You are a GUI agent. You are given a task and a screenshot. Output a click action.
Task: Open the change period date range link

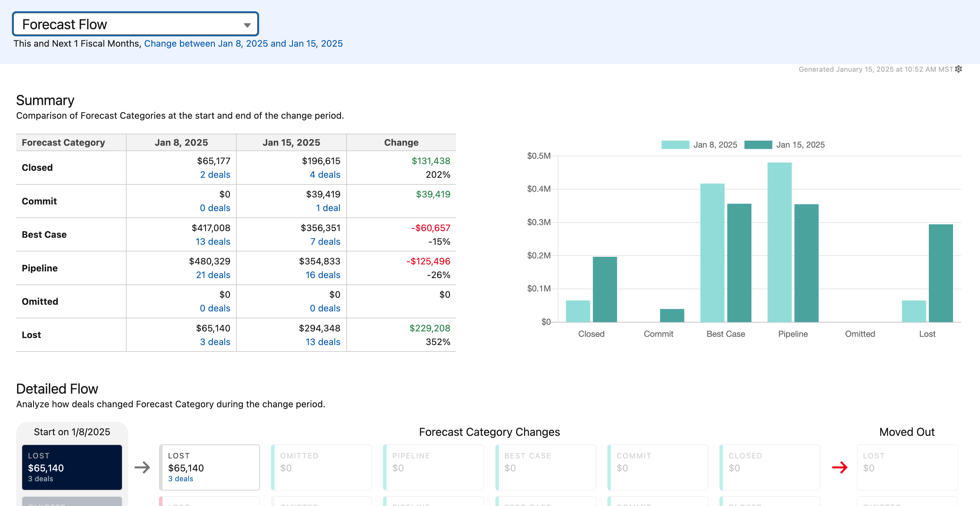[243, 44]
